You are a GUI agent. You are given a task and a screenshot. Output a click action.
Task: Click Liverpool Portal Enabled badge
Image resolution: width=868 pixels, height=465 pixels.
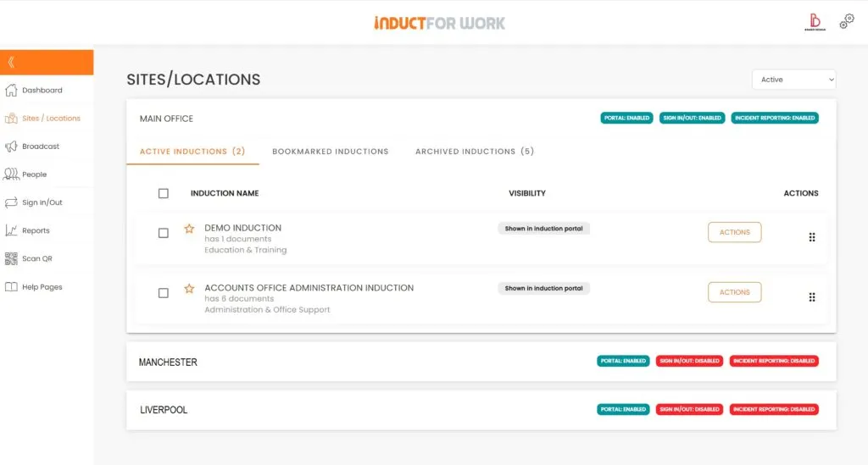click(x=623, y=410)
